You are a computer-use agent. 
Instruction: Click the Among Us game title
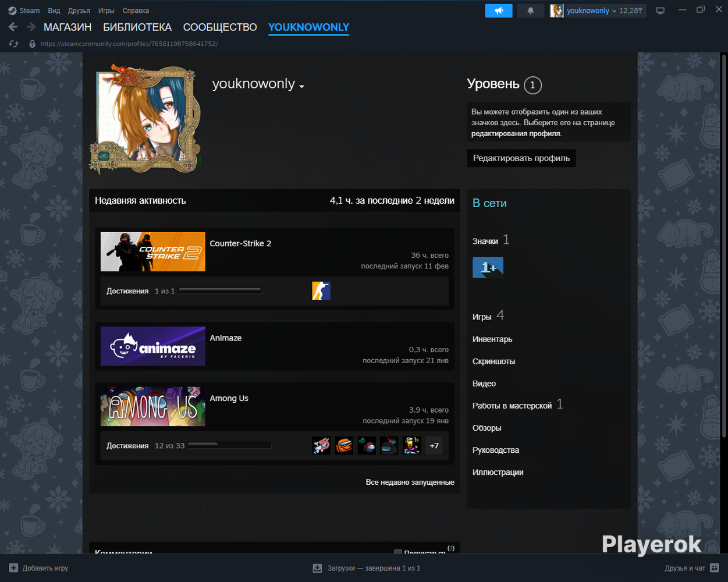229,398
